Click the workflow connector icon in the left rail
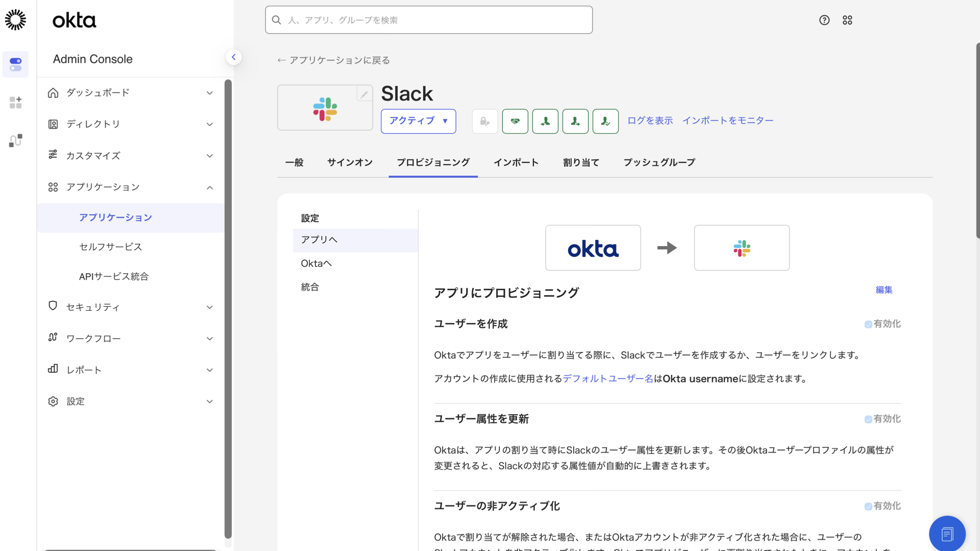This screenshot has width=980, height=551. click(x=15, y=140)
